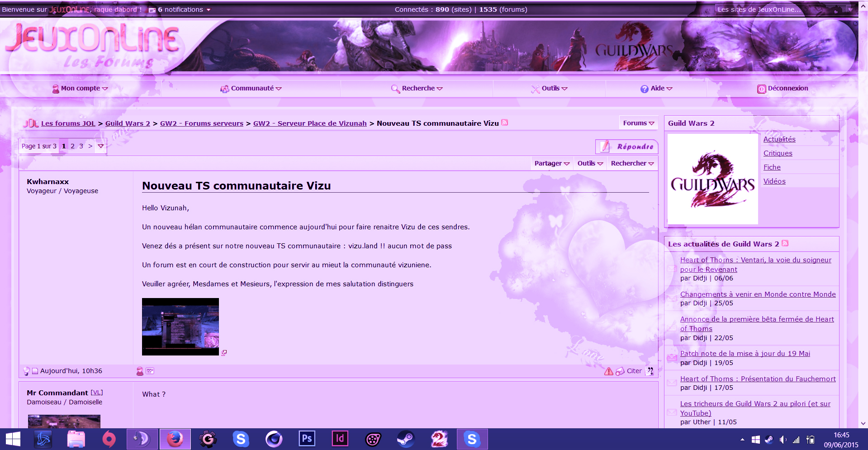Click the notifications envelope icon
Viewport: 868px width, 450px height.
[x=152, y=10]
